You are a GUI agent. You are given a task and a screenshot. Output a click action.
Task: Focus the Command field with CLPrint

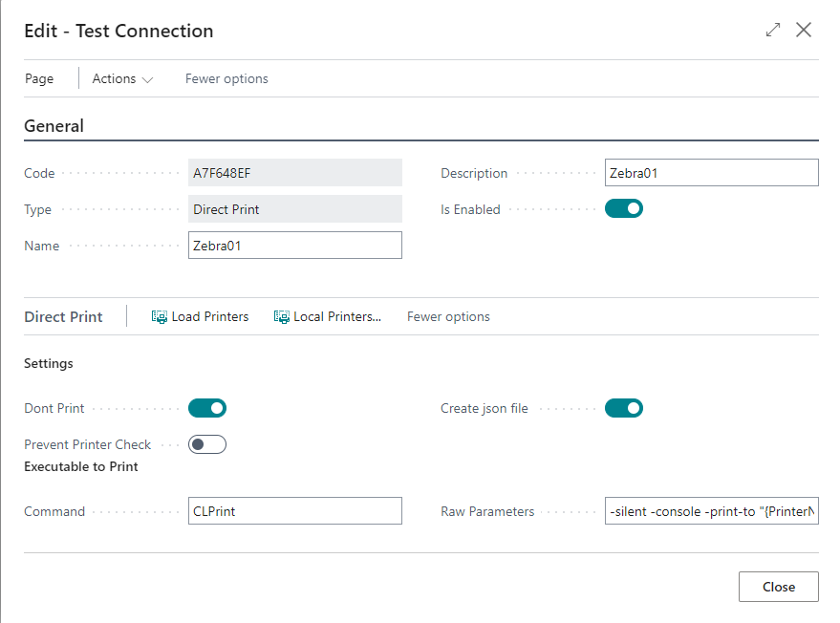pyautogui.click(x=295, y=511)
